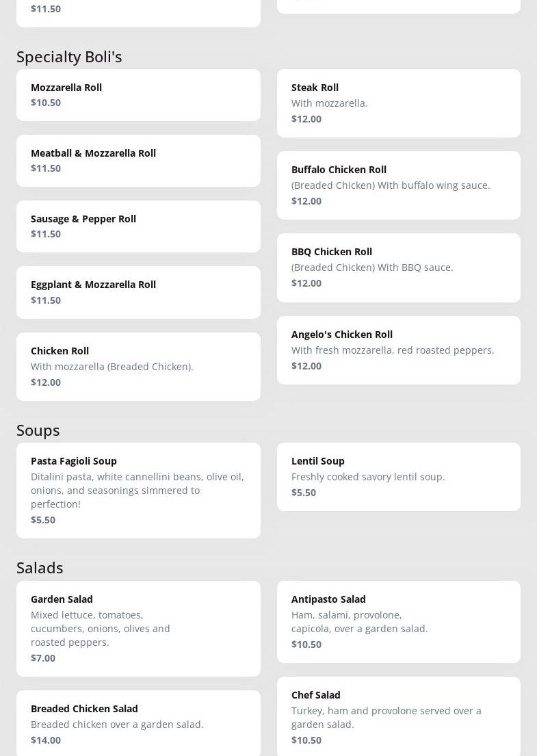Click the $12.00 Steak Roll price
The image size is (537, 756).
coord(306,119)
